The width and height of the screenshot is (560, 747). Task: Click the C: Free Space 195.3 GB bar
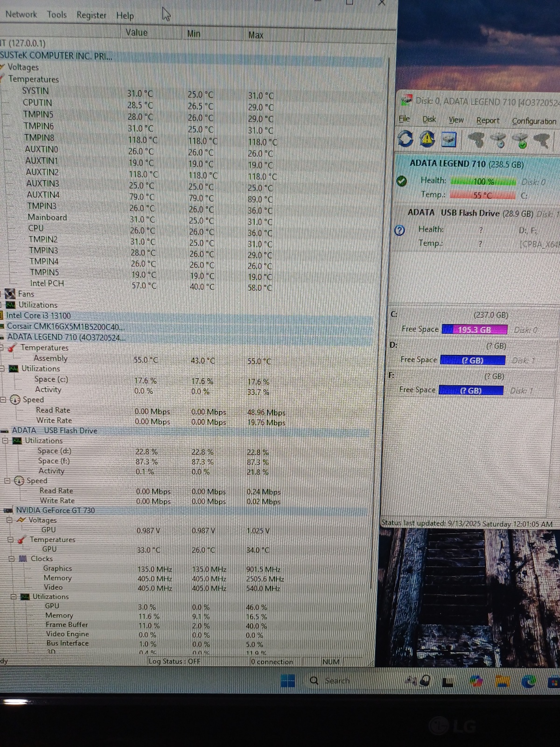click(474, 330)
